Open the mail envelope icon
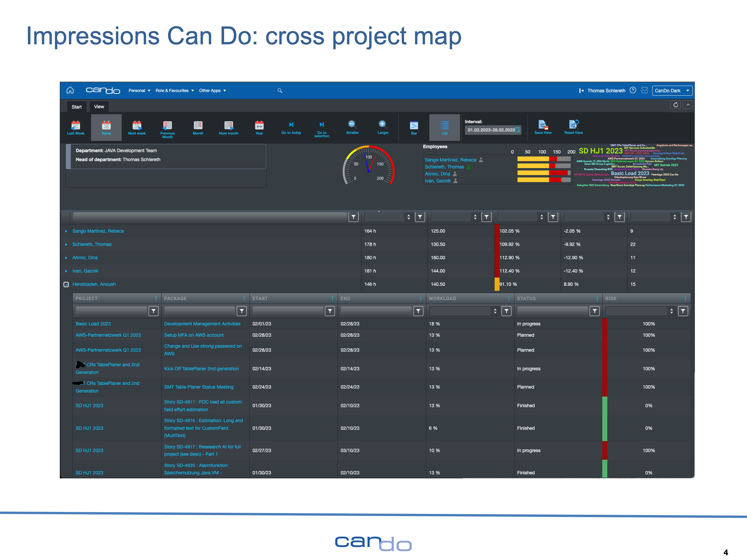This screenshot has height=560, width=747. [x=644, y=90]
